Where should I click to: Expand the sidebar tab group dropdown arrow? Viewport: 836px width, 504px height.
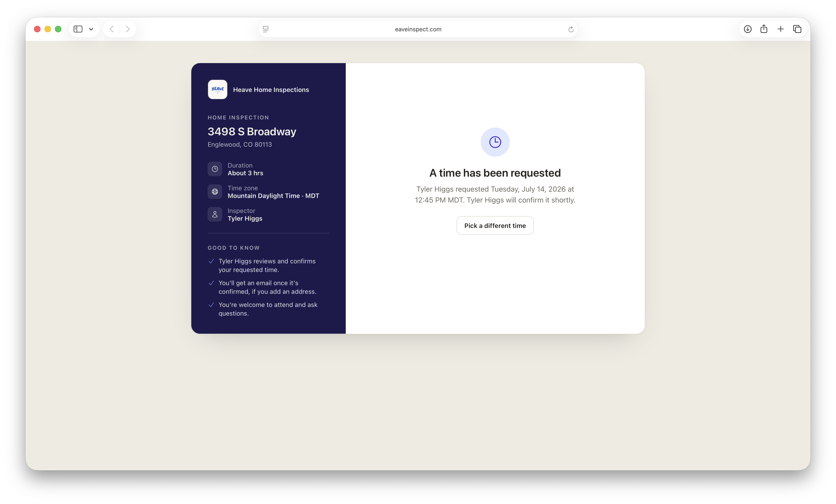coord(91,29)
